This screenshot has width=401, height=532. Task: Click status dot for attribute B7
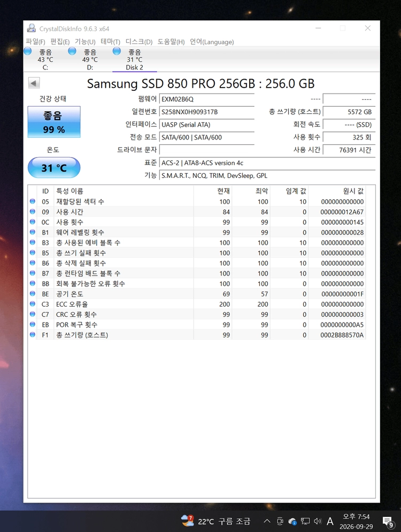[x=33, y=273]
